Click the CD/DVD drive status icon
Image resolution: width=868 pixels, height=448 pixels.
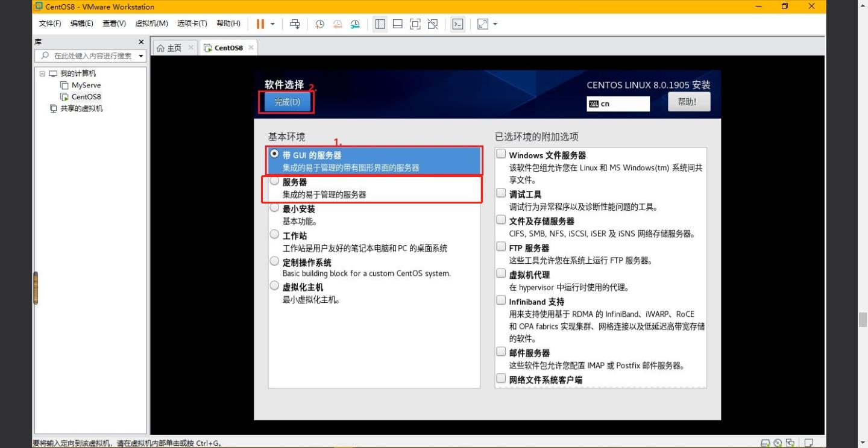pos(778,443)
